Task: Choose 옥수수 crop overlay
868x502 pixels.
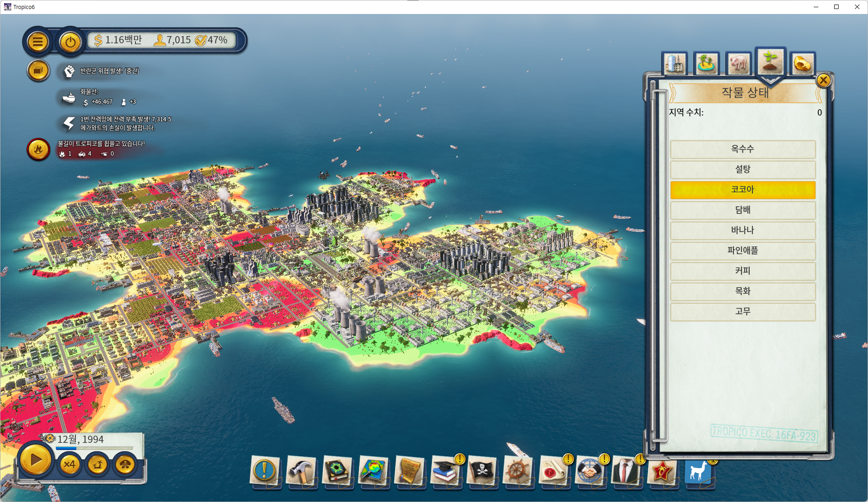Action: coord(743,149)
